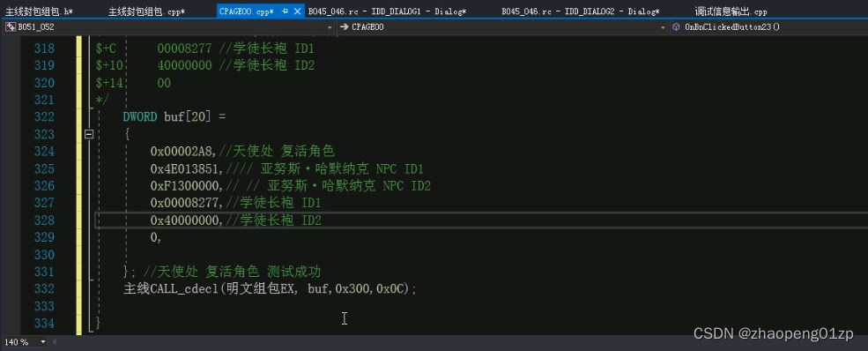Click line number 328

pyautogui.click(x=44, y=220)
